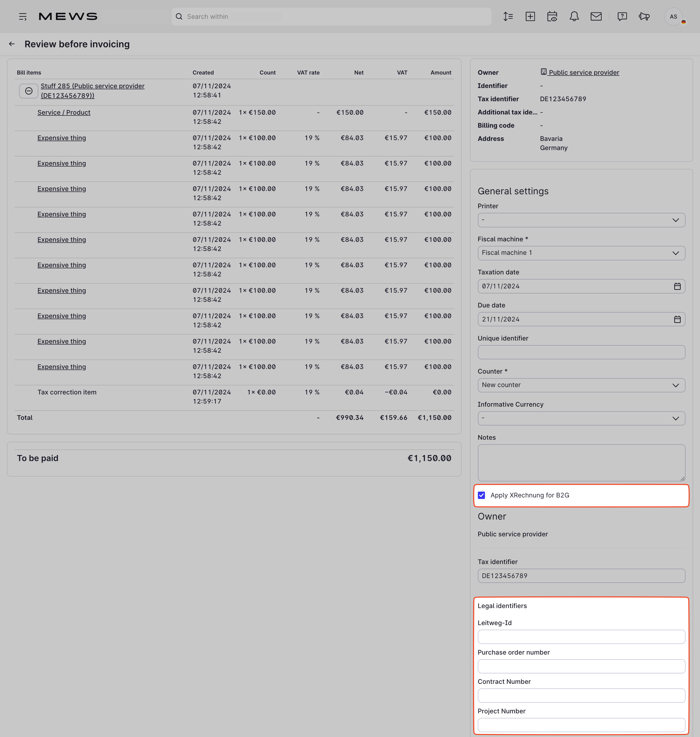Click the Leitweg-Id input

tap(581, 637)
